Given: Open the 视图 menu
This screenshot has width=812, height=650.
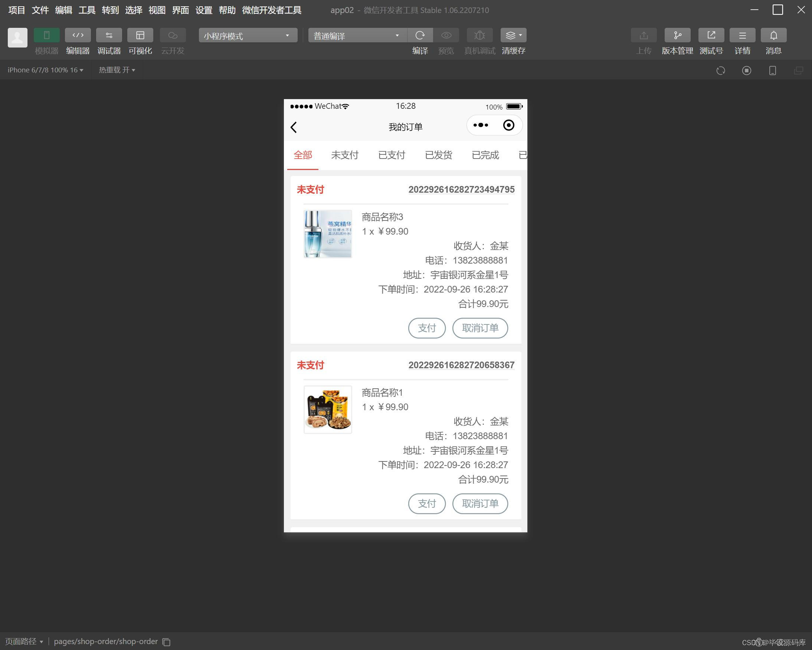Looking at the screenshot, I should pos(157,10).
